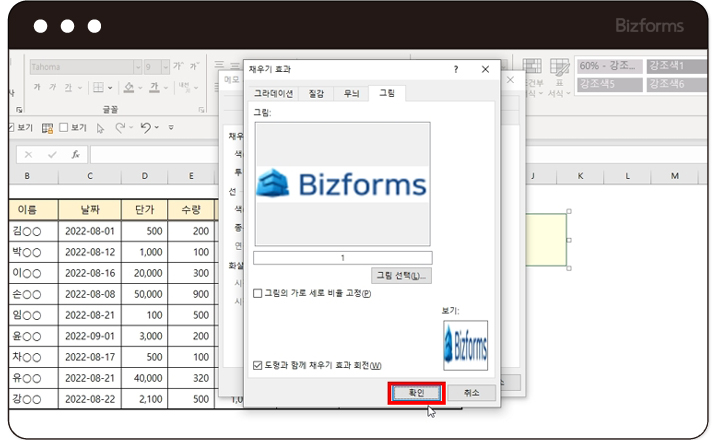This screenshot has height=440, width=715.
Task: Click the Undo arrow icon
Action: [x=146, y=128]
